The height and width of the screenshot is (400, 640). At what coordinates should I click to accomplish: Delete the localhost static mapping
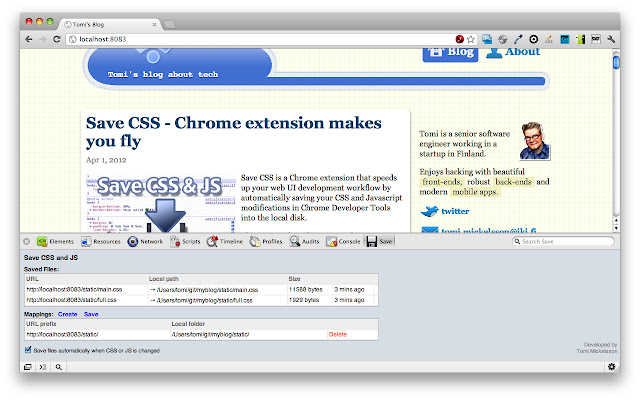click(x=338, y=334)
